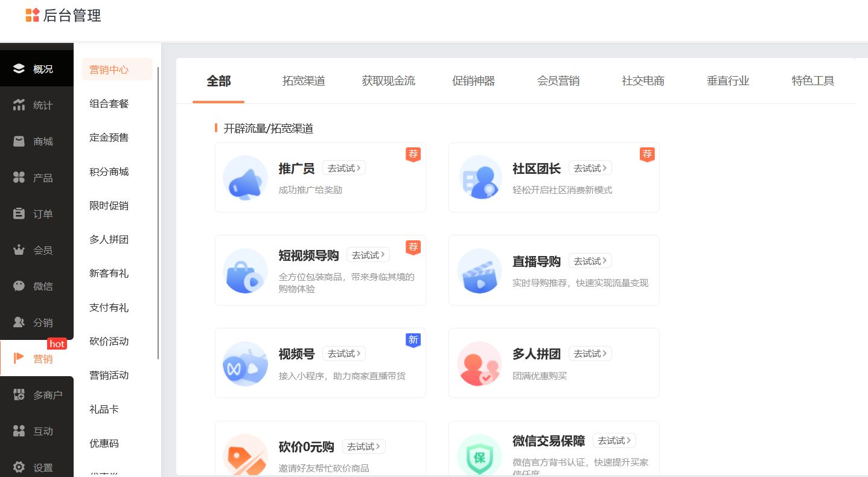Screen dimensions: 868x477
Task: Click the 微信交易保障 shield icon
Action: [x=479, y=455]
